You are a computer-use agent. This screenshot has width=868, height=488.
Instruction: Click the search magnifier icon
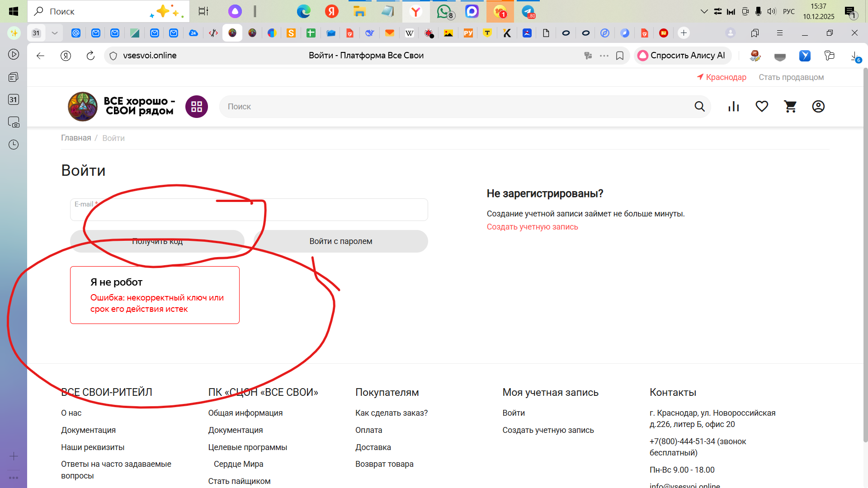(x=699, y=107)
